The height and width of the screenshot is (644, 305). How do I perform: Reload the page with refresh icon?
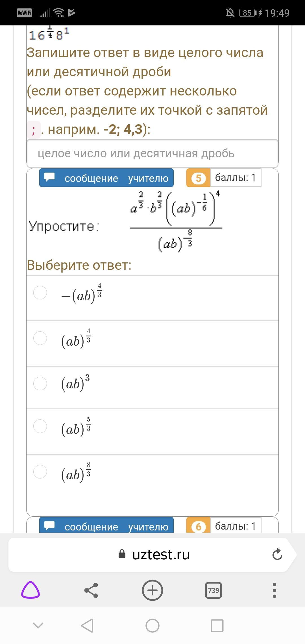click(x=277, y=554)
